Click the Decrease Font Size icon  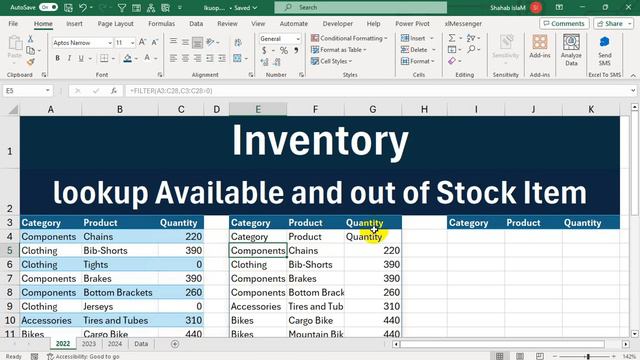tap(155, 42)
